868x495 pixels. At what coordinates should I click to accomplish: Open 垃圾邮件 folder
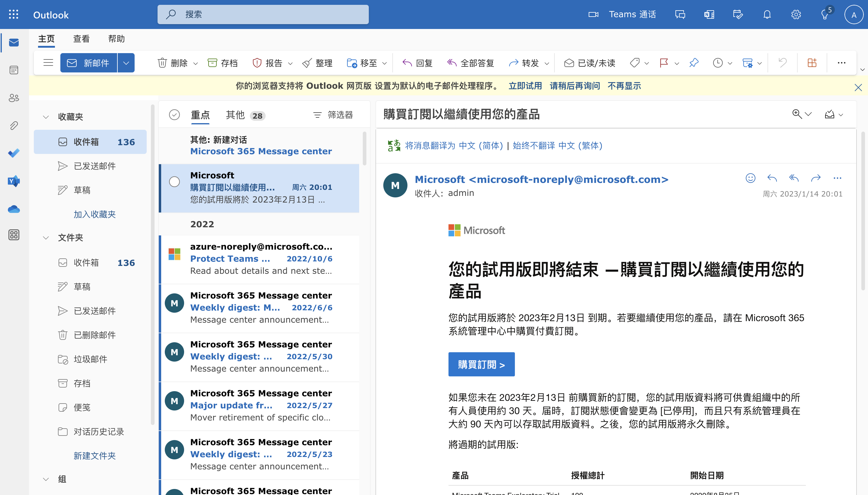90,359
